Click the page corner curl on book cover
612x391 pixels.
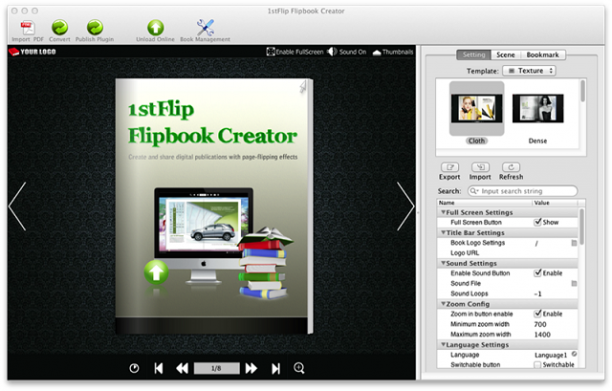tap(303, 87)
